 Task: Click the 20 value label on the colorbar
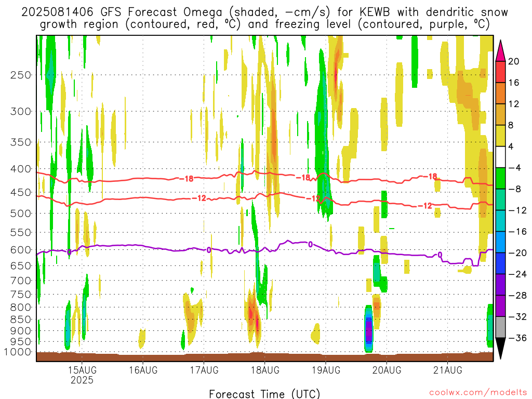pos(514,61)
